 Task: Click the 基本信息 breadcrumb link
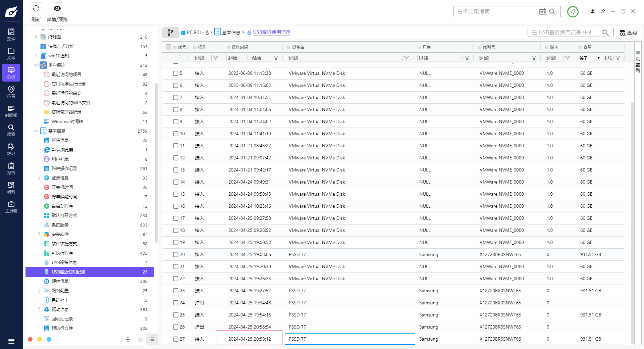[231, 33]
